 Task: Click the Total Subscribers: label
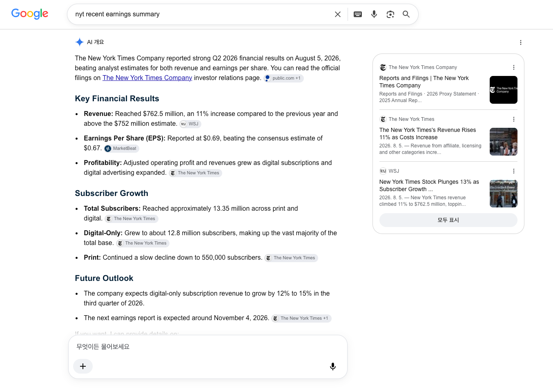(x=112, y=209)
